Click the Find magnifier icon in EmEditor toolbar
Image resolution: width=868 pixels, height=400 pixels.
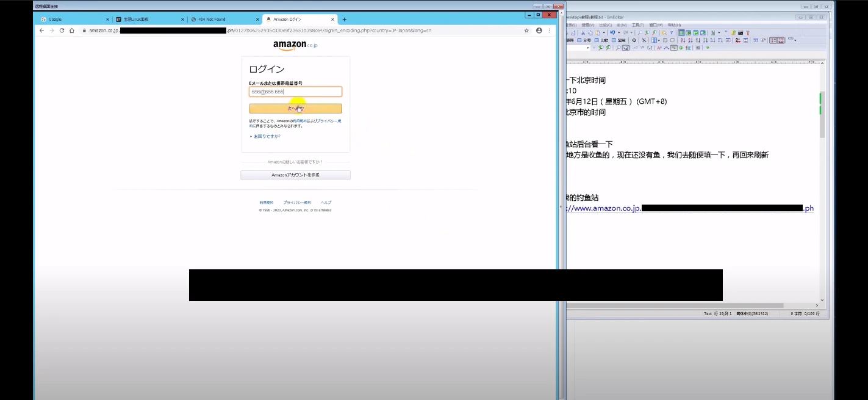pos(640,33)
